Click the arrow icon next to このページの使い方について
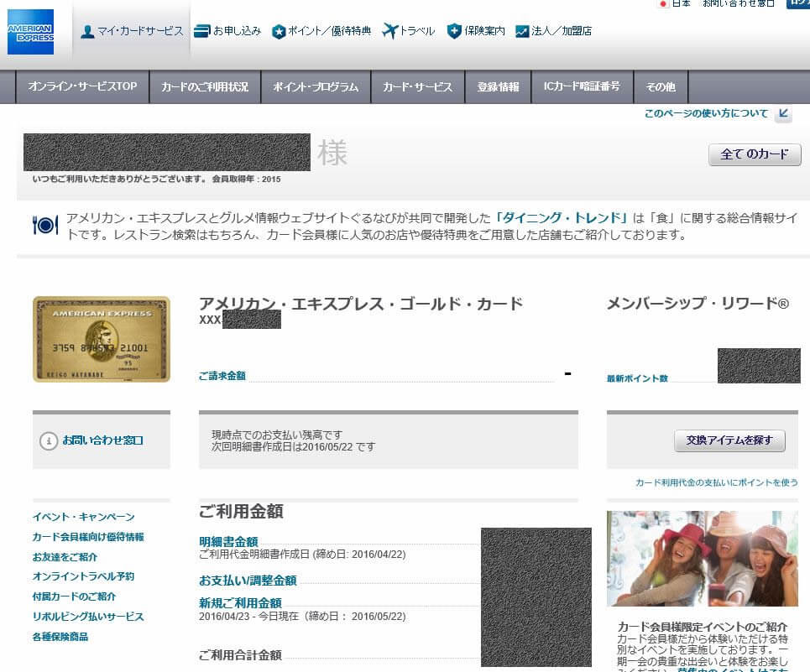The image size is (810, 672). point(784,113)
